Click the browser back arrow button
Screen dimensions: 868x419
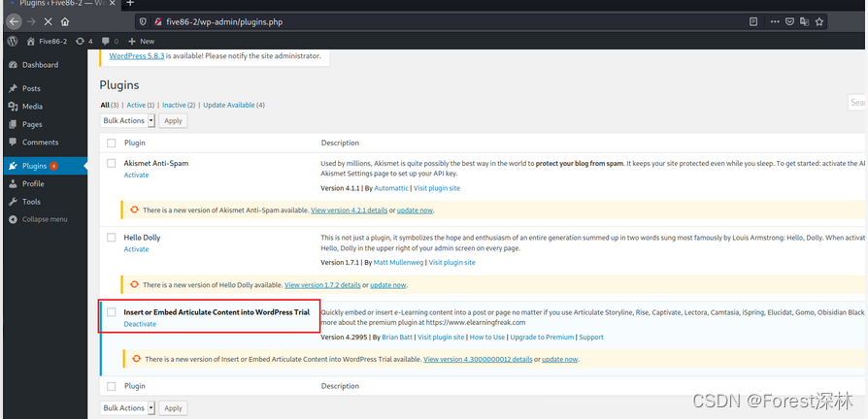coord(15,22)
